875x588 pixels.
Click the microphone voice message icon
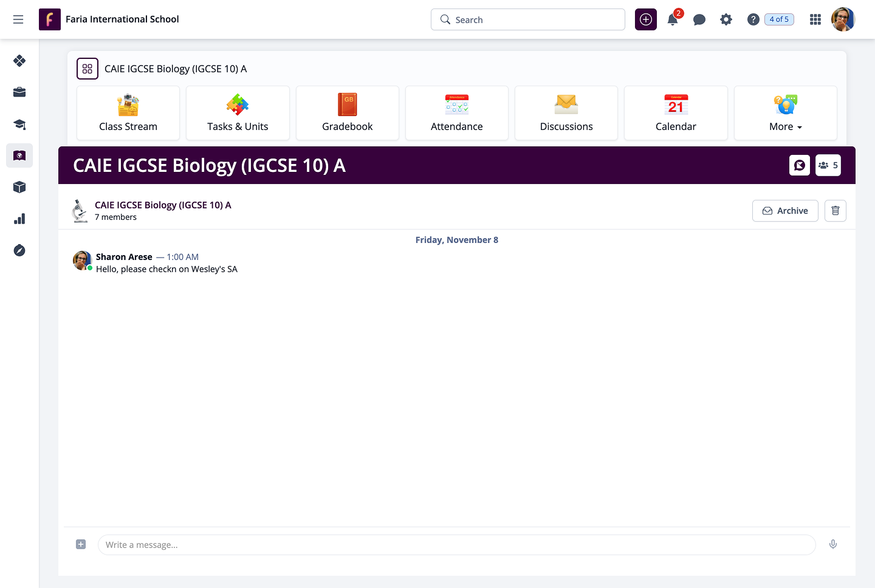click(x=832, y=544)
